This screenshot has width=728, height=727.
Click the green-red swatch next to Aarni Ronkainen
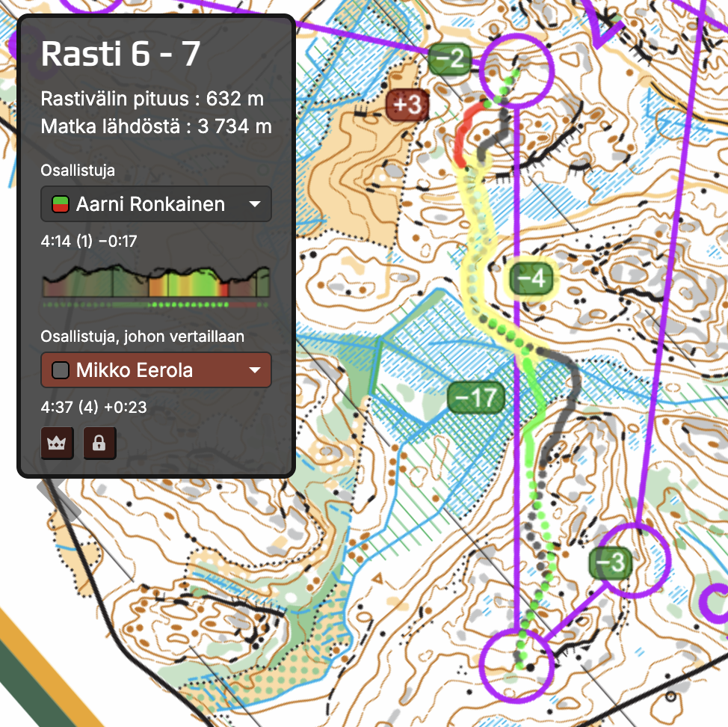tap(60, 204)
